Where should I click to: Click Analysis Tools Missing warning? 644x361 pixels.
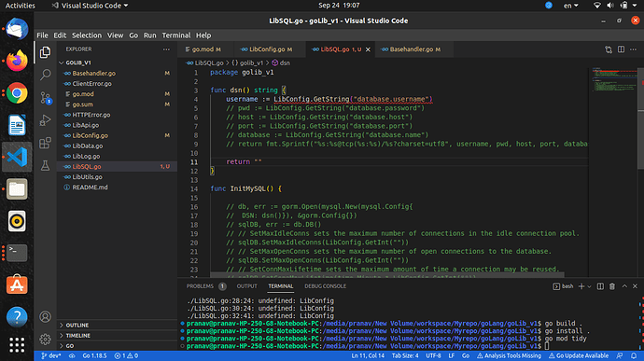509,355
